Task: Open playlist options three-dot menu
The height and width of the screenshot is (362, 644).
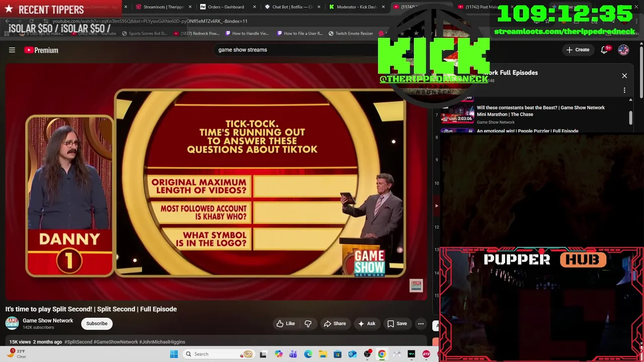Action: tap(624, 90)
